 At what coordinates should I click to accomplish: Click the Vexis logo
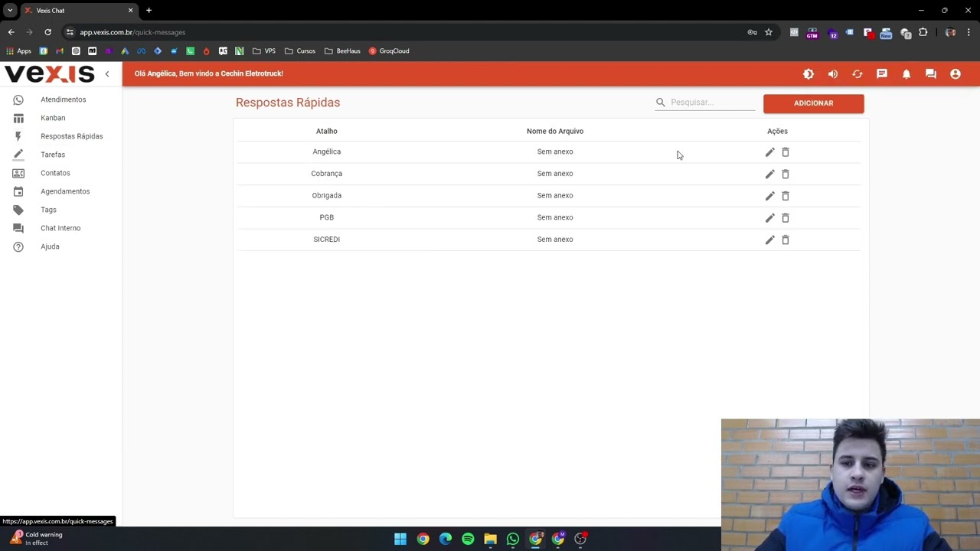(x=49, y=74)
